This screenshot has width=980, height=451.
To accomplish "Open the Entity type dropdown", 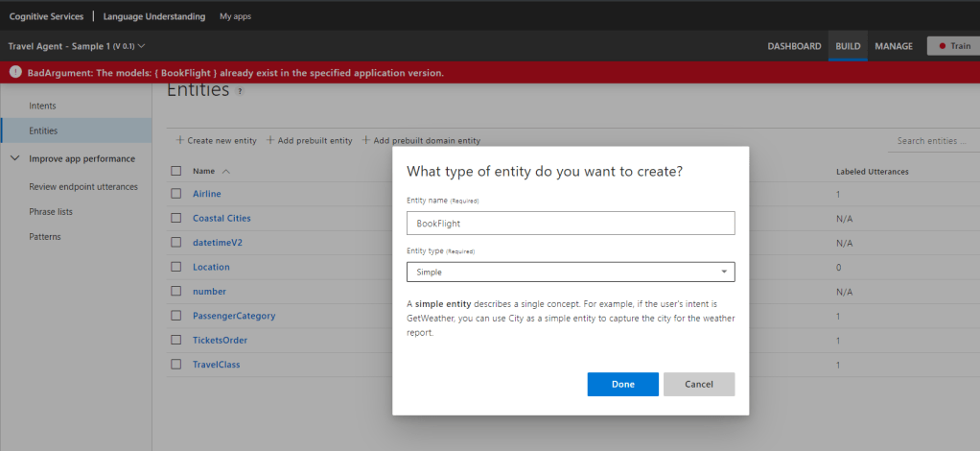I will pyautogui.click(x=571, y=273).
